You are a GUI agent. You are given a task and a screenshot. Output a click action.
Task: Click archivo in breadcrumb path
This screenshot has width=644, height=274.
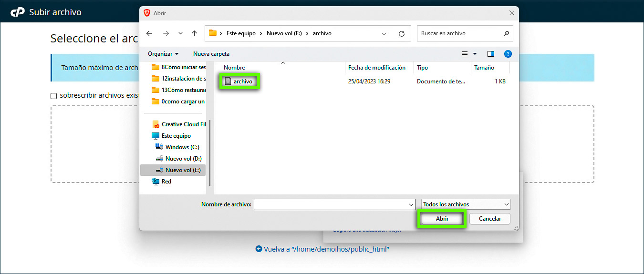[322, 33]
